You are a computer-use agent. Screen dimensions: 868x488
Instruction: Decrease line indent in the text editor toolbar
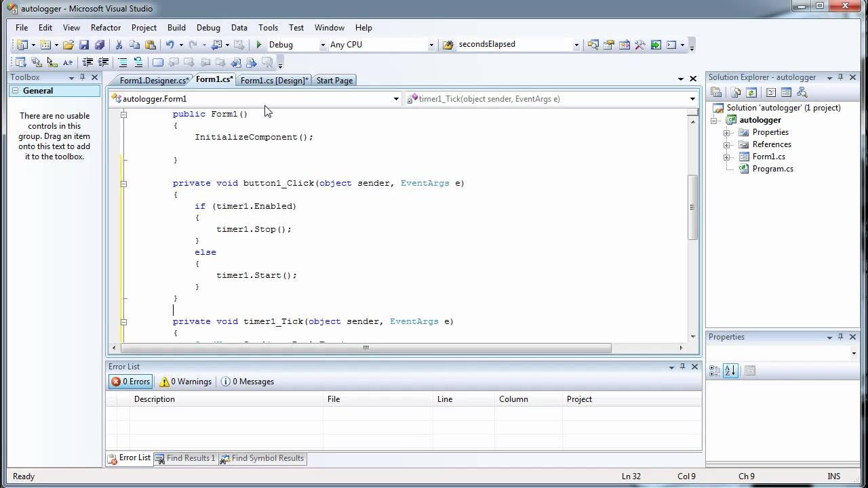click(87, 62)
